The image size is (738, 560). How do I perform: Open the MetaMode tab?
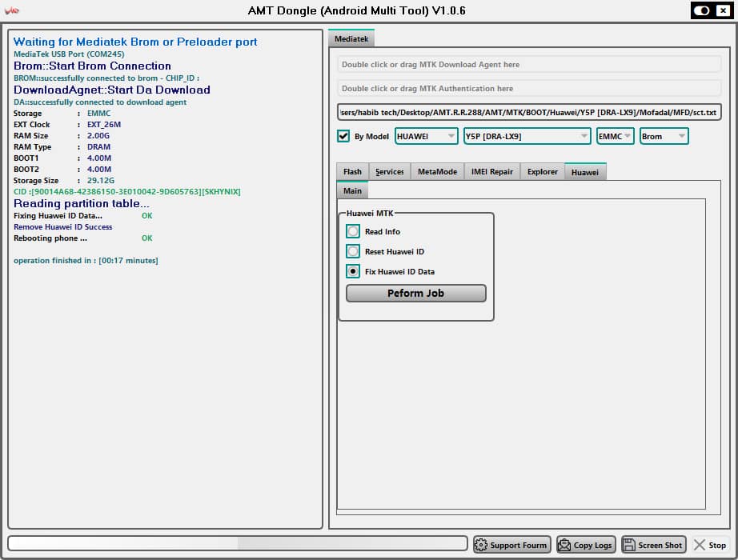click(x=437, y=172)
